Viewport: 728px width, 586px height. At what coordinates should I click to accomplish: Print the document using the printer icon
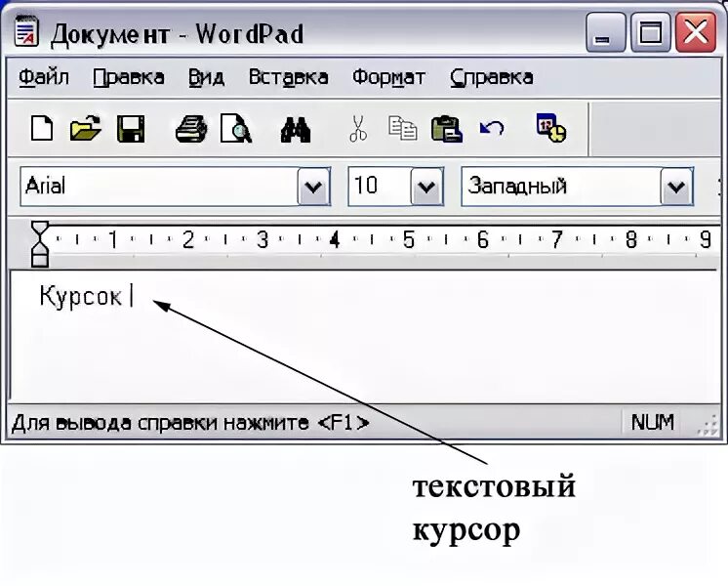click(191, 129)
